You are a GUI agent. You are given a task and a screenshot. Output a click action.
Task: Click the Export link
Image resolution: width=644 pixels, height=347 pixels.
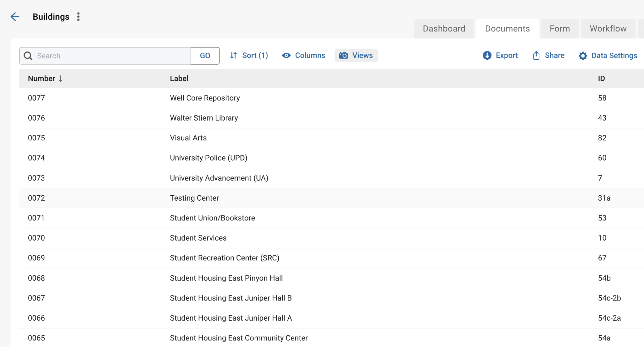pyautogui.click(x=507, y=55)
